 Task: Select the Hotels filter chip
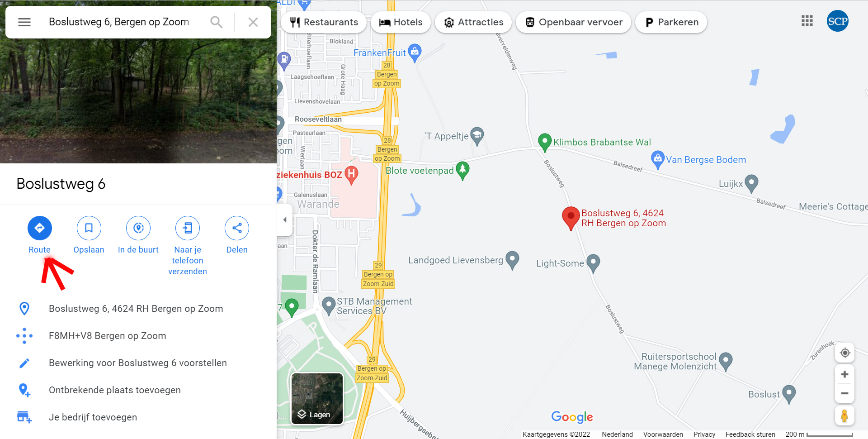tap(400, 22)
